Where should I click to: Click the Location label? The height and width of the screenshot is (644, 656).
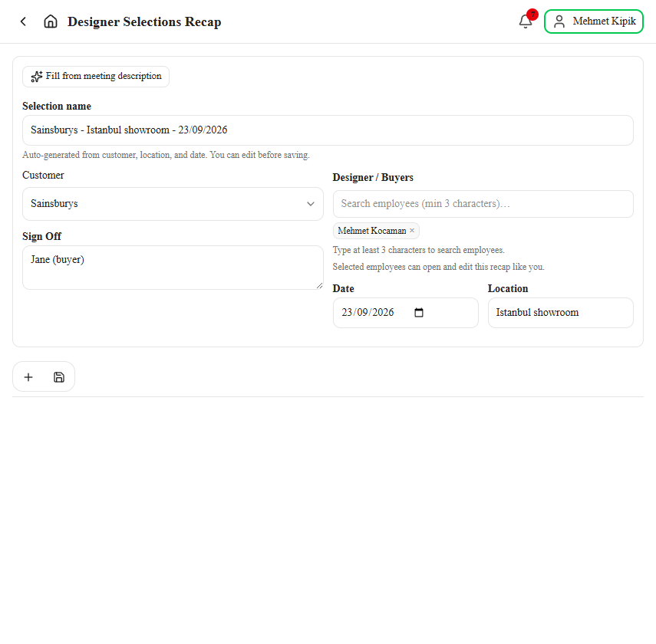point(508,288)
